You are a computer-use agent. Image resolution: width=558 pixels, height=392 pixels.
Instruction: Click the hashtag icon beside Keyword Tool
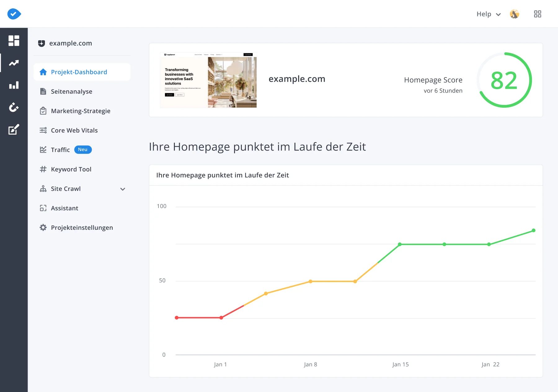[43, 169]
